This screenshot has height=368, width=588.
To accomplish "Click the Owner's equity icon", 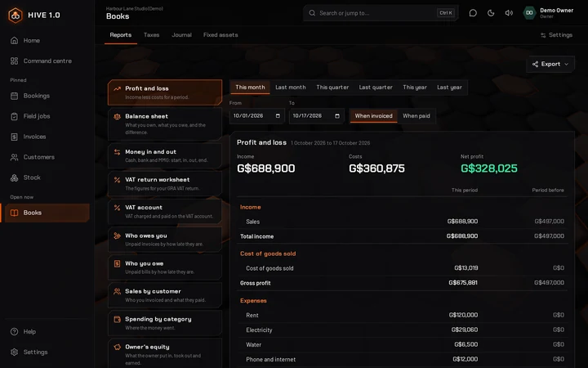I will pyautogui.click(x=117, y=347).
